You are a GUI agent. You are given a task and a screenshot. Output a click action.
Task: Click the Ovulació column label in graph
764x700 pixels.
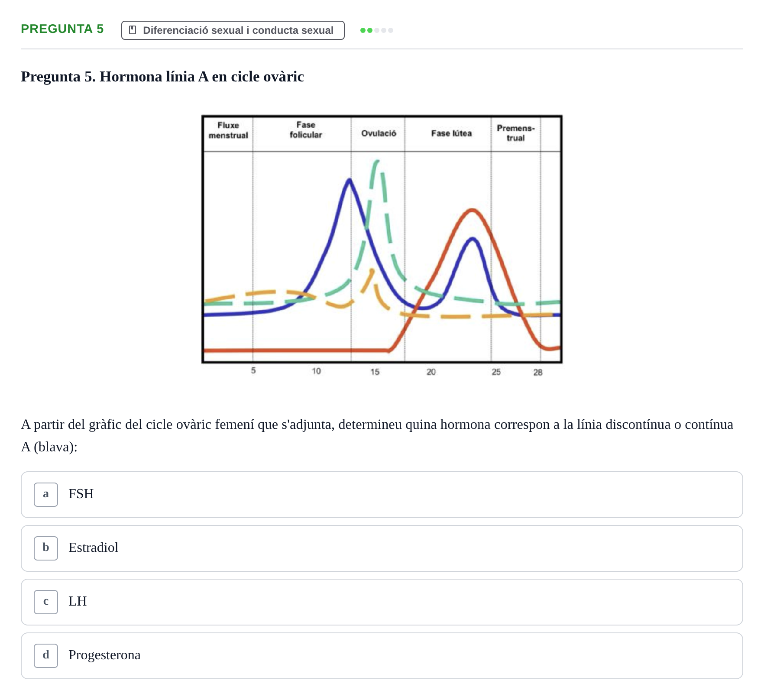coord(379,133)
